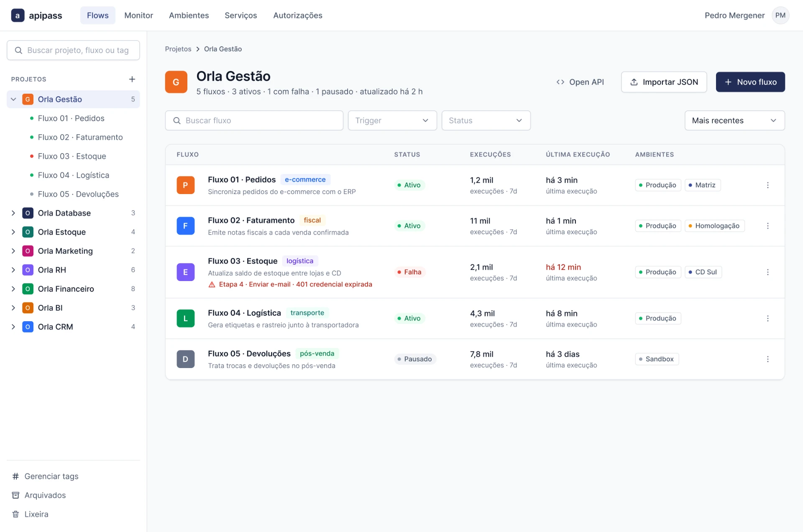Click the D icon of Fluxo 05 Devoluções

186,359
